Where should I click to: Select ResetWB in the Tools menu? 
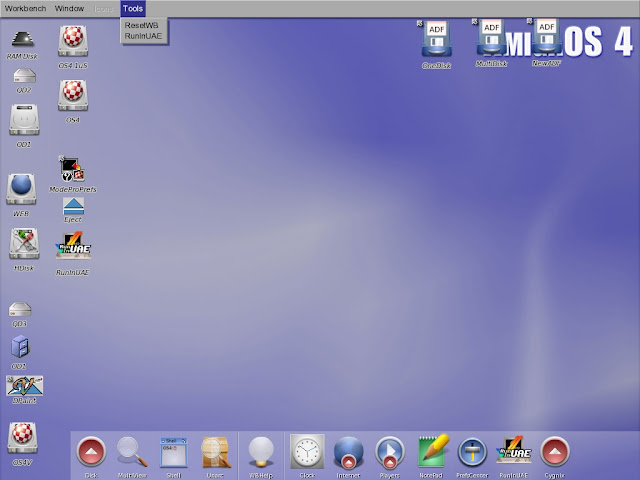[141, 25]
